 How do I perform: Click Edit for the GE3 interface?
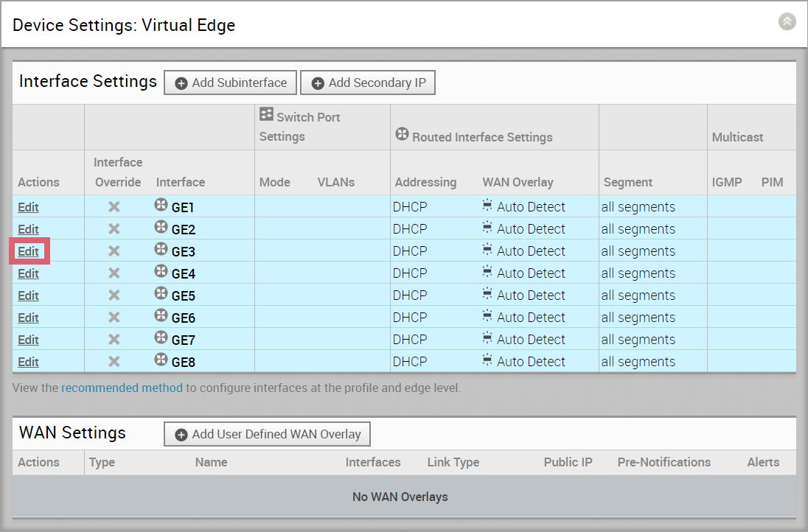coord(28,251)
